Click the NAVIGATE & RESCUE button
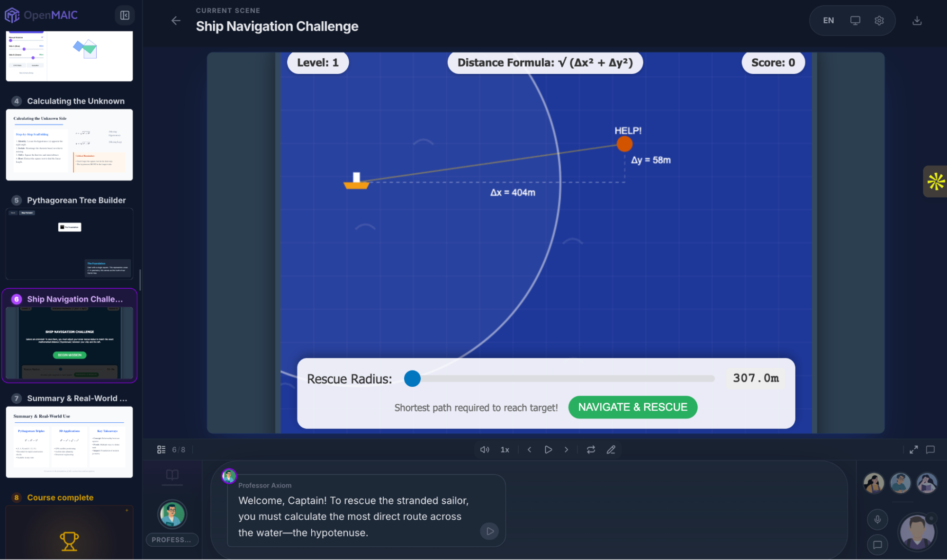 [x=632, y=407]
